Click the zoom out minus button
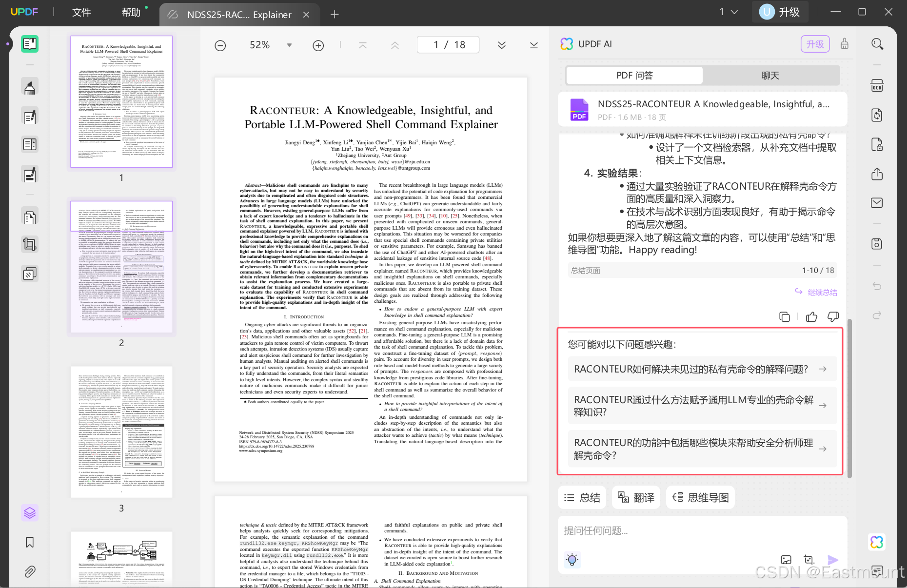This screenshot has width=907, height=588. pyautogui.click(x=220, y=45)
